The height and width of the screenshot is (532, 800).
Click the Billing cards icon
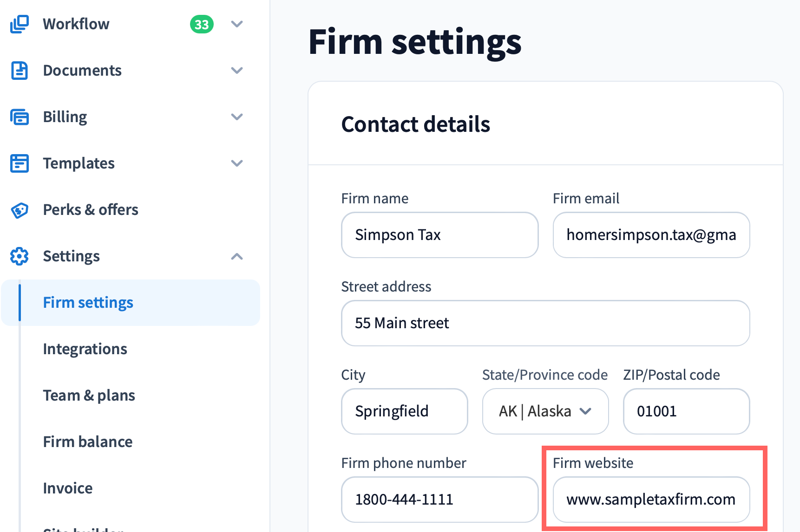(x=20, y=117)
